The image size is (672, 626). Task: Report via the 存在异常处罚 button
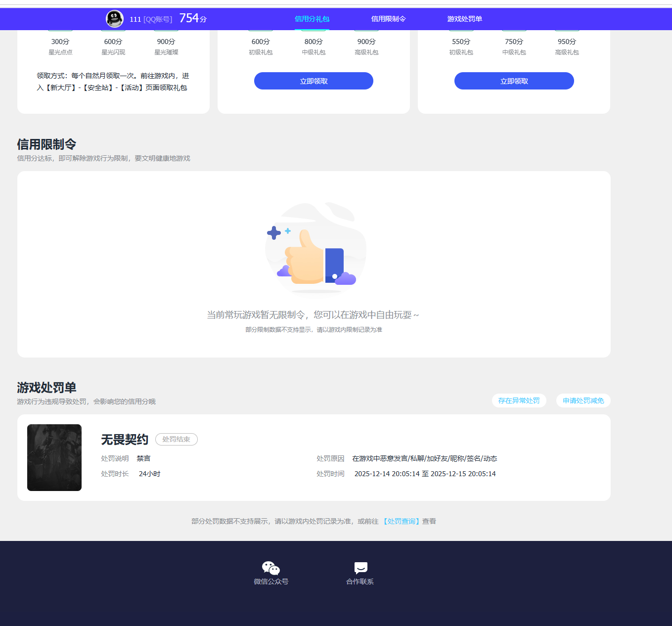tap(519, 401)
